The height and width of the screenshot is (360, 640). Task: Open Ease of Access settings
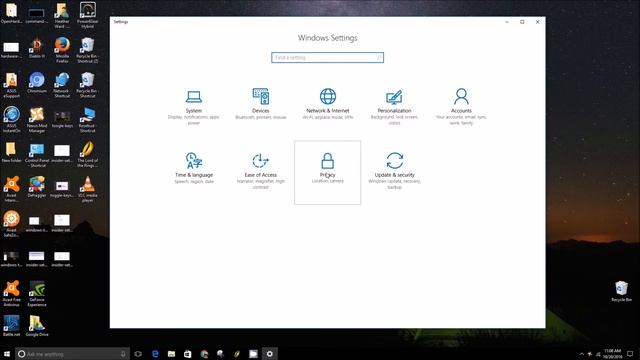(x=261, y=171)
